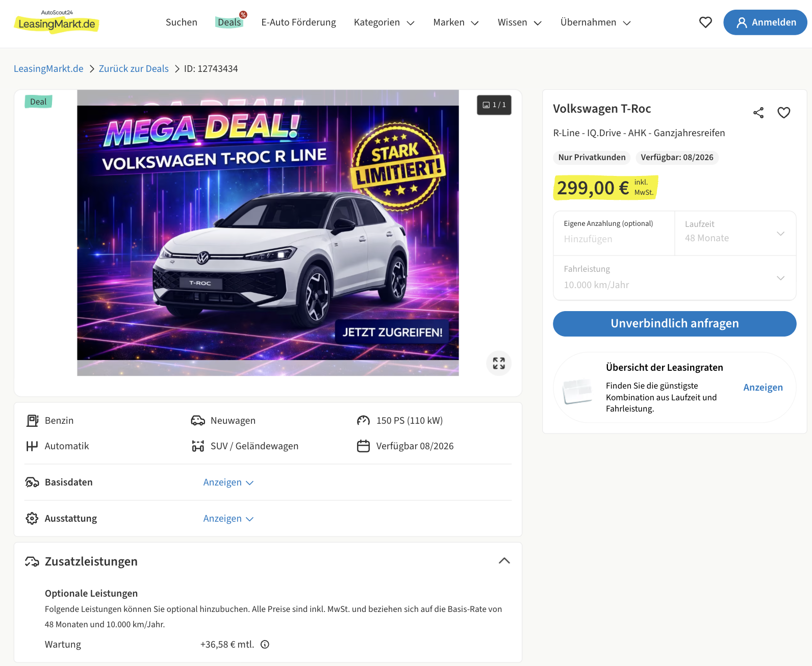The width and height of the screenshot is (812, 666).
Task: Show Ausstattung details via Anzeigen
Action: click(228, 519)
